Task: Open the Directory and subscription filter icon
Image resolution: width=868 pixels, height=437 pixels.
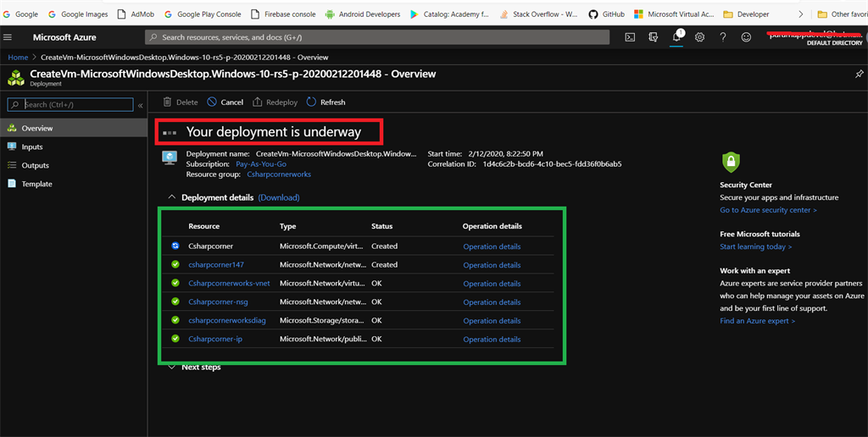Action: click(654, 37)
